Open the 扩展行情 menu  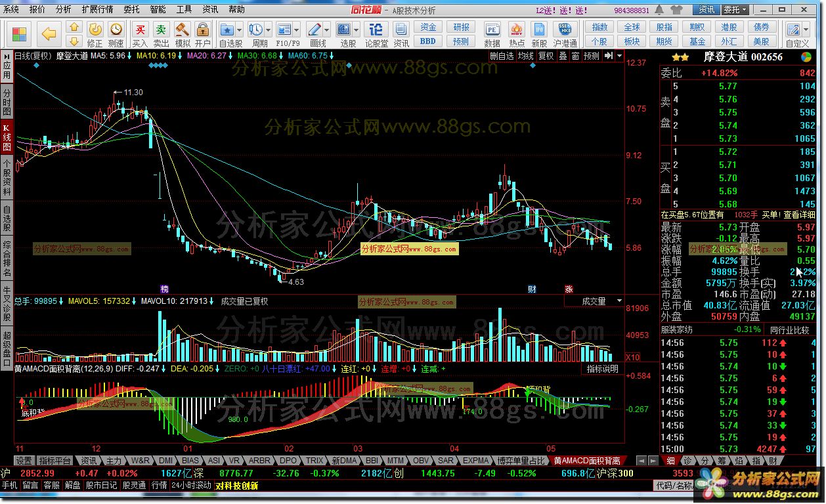tap(97, 10)
